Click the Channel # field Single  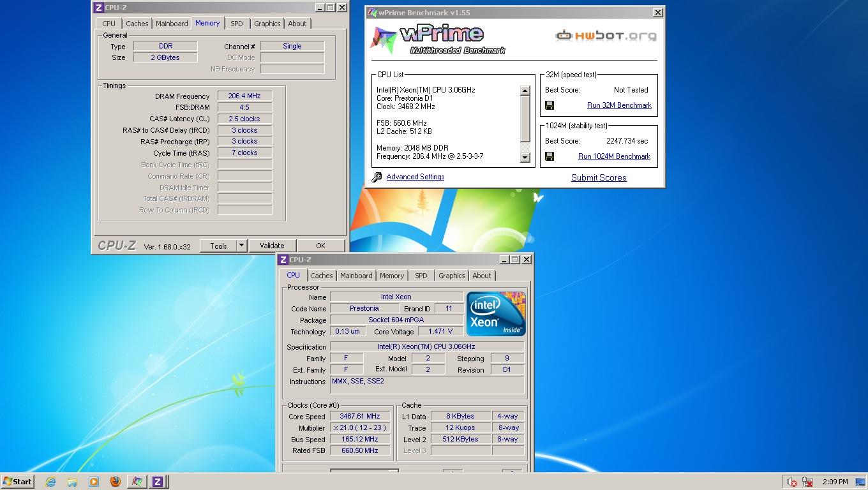292,46
